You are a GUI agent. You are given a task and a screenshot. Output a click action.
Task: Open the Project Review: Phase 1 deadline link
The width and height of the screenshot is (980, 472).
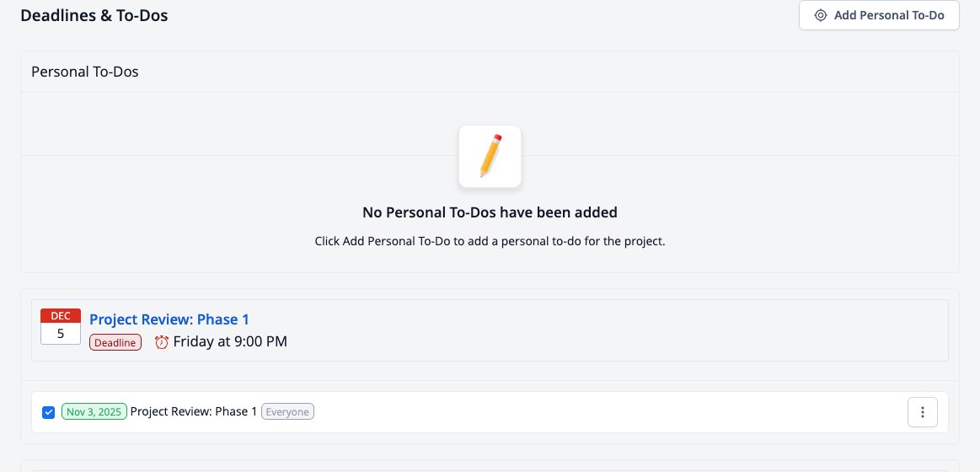tap(169, 319)
